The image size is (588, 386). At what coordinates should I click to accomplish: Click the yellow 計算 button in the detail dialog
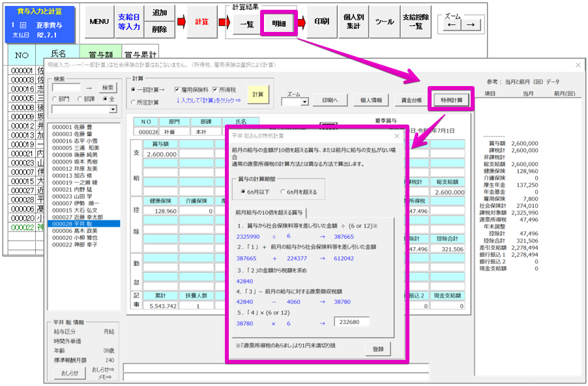point(258,95)
